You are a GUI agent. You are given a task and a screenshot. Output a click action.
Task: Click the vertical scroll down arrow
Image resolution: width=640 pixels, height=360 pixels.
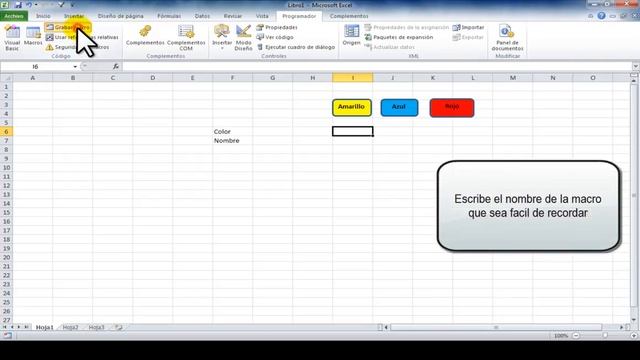pos(634,320)
